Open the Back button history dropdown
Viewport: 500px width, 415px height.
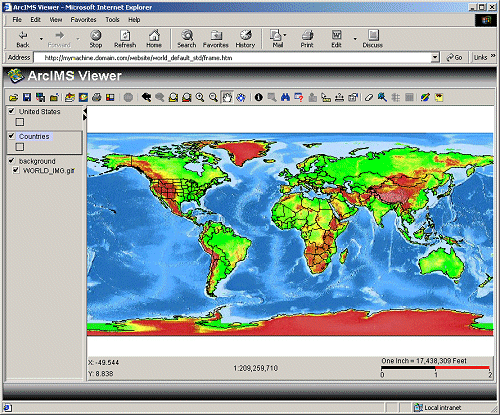pyautogui.click(x=41, y=39)
